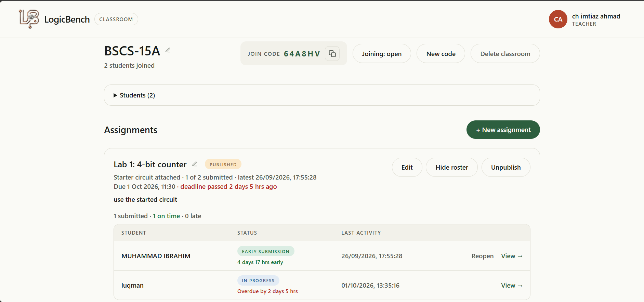Image resolution: width=644 pixels, height=302 pixels.
Task: Open the CA user avatar
Action: [x=558, y=19]
